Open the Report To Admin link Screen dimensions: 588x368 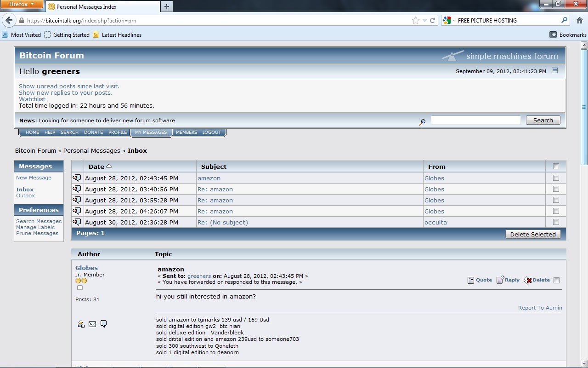[x=540, y=308]
